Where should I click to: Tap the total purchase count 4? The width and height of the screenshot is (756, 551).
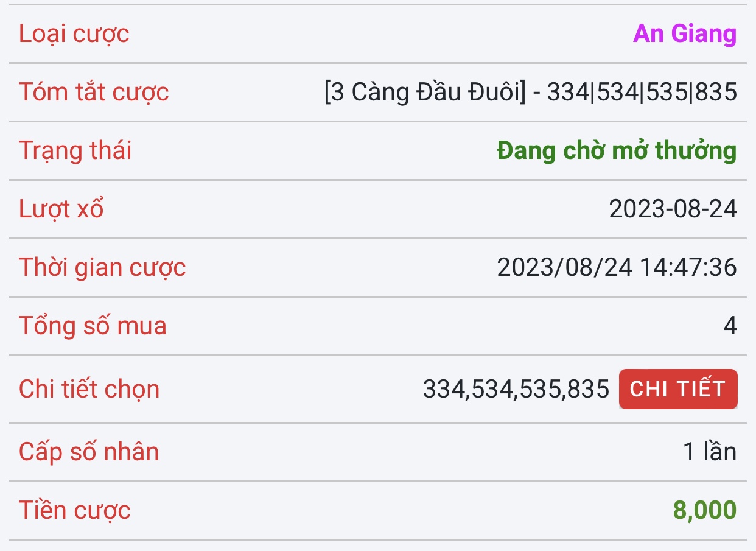pos(730,326)
